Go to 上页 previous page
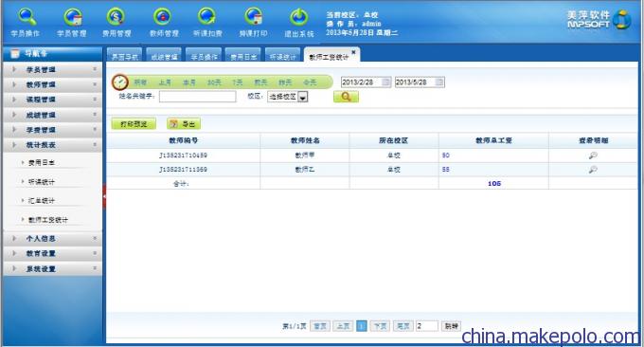 pyautogui.click(x=344, y=326)
